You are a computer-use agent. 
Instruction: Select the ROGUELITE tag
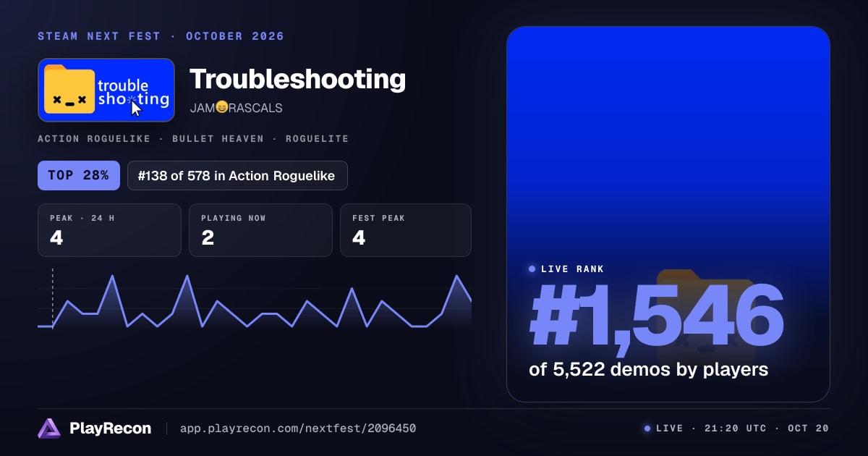click(318, 138)
